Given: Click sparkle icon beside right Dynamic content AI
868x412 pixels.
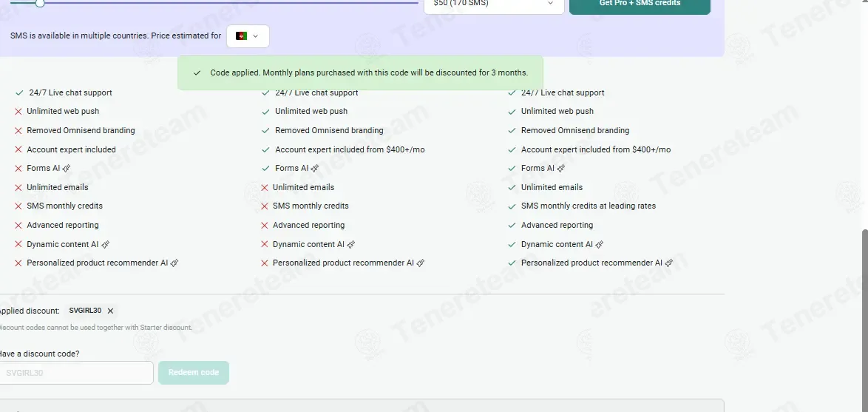Looking at the screenshot, I should (x=600, y=244).
